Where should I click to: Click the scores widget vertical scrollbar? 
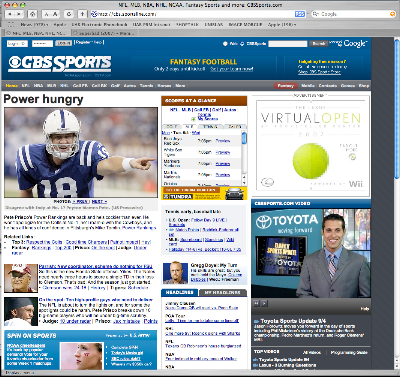[x=244, y=158]
